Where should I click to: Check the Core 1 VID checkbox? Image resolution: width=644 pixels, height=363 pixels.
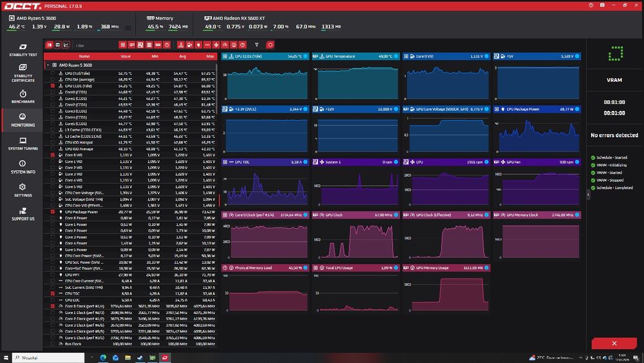click(x=53, y=162)
